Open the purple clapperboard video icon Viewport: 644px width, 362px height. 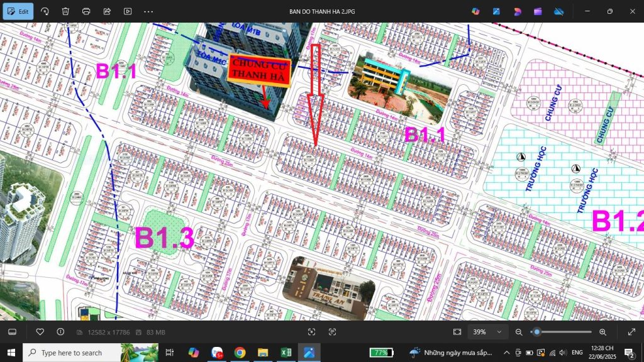(538, 11)
